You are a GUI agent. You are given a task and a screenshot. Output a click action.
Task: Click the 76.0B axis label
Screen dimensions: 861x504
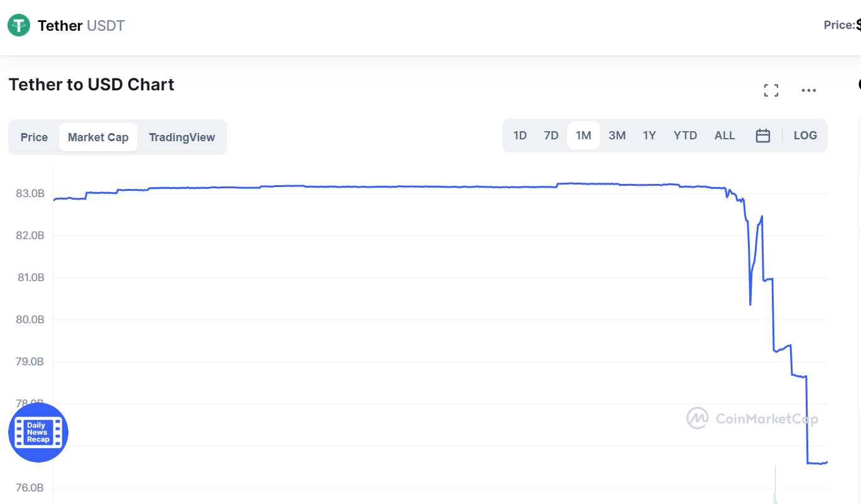30,488
